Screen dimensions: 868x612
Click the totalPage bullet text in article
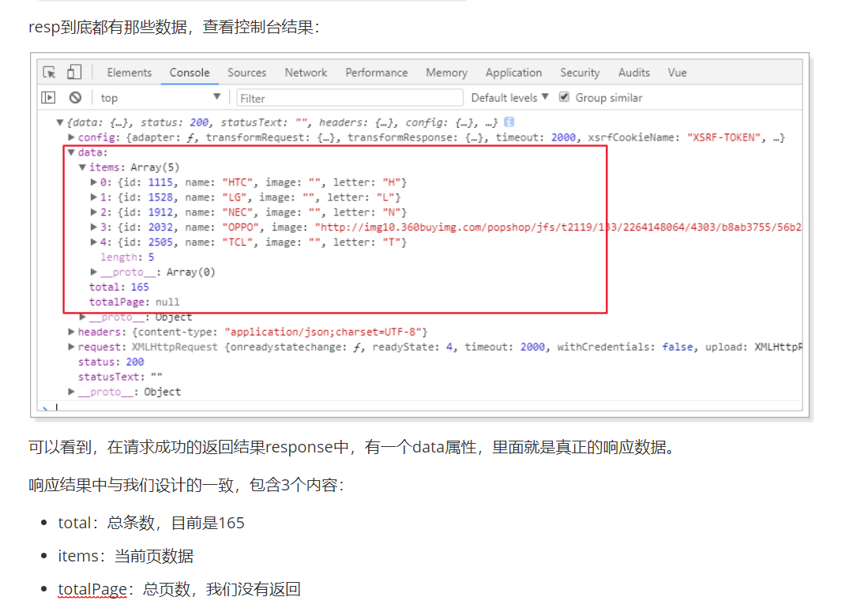tap(179, 589)
